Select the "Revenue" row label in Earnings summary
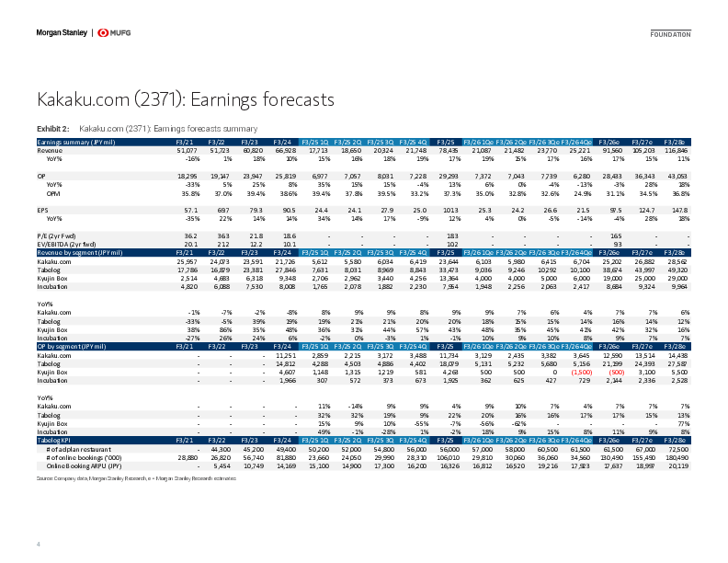Screen dimensions: 728x563 click(x=50, y=151)
